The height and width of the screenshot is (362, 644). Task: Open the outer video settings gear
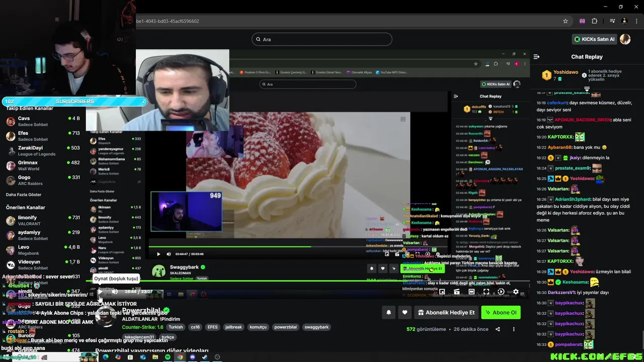516,292
